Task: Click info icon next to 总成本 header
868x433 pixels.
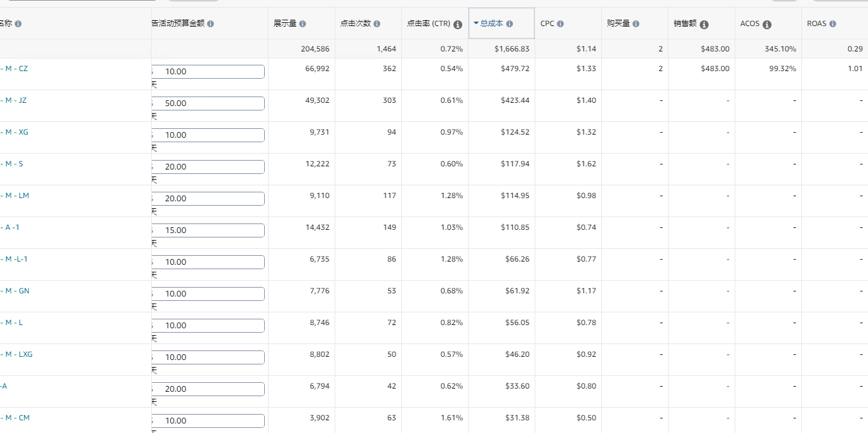Action: (x=509, y=24)
